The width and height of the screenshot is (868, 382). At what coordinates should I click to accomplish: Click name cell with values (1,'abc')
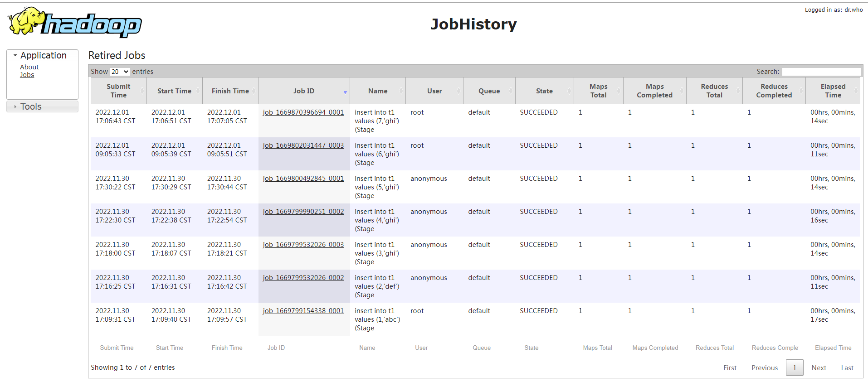coord(377,319)
